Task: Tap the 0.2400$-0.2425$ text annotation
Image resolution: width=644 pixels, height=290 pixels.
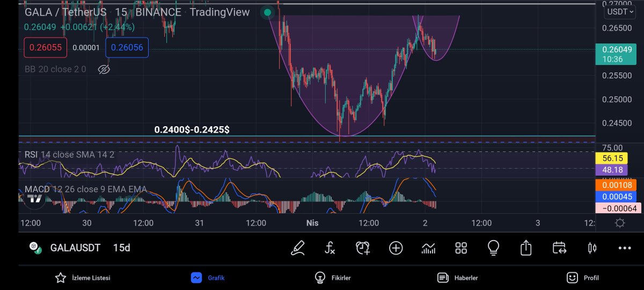Action: click(192, 129)
